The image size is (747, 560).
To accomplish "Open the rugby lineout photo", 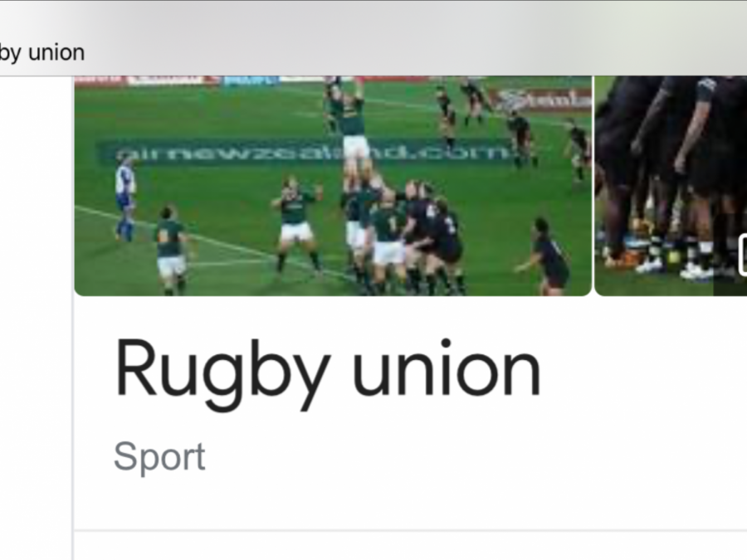I will coord(333,186).
